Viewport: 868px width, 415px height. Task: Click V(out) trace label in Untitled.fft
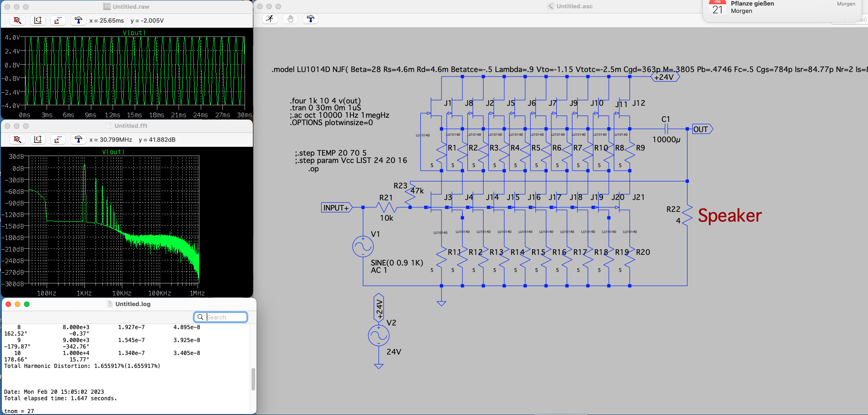tap(113, 152)
